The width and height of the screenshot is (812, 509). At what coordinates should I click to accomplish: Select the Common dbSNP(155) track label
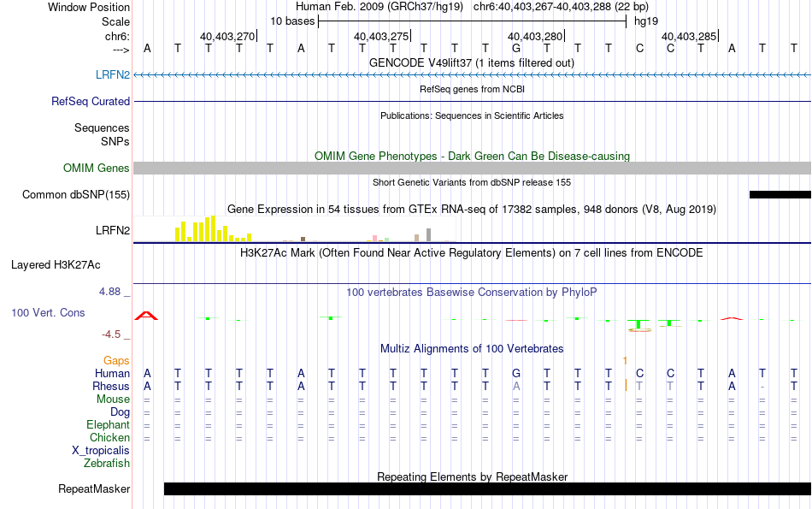[x=75, y=194]
